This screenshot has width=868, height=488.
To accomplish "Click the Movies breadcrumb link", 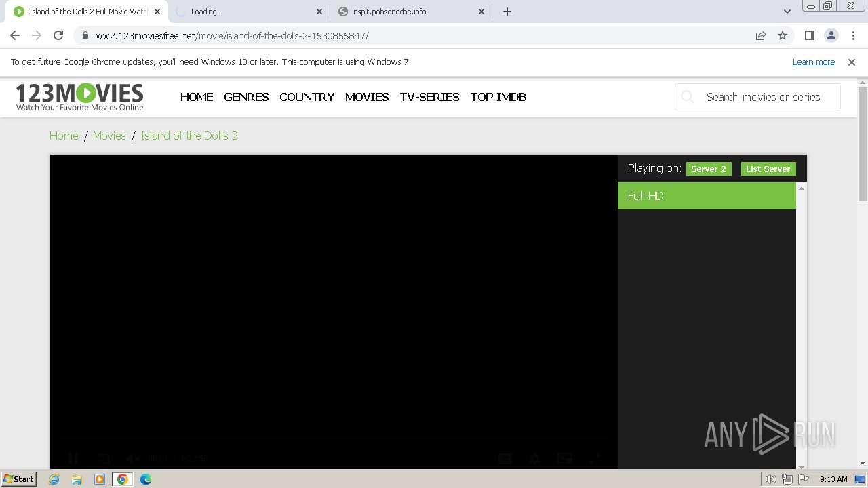I will pos(109,136).
